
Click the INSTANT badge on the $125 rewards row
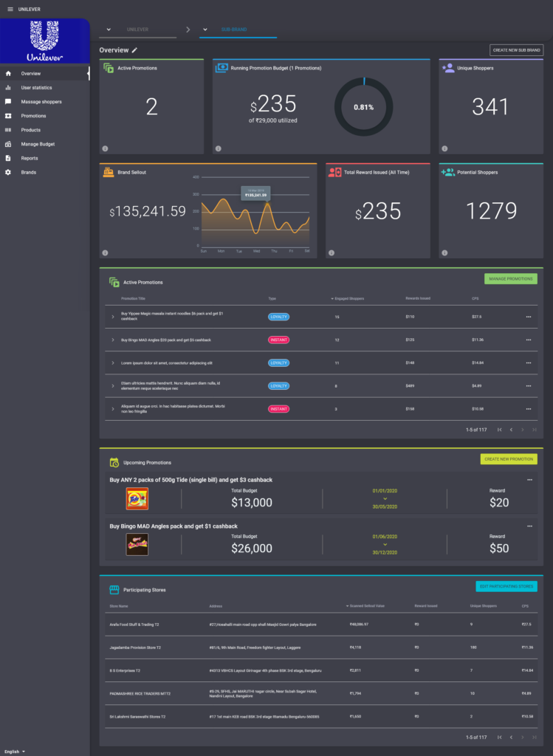278,340
